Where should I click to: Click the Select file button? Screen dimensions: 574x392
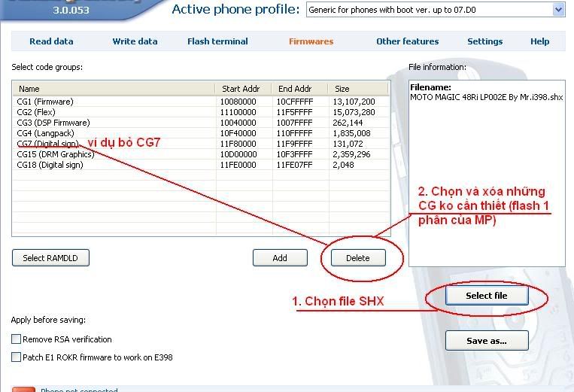(x=486, y=296)
